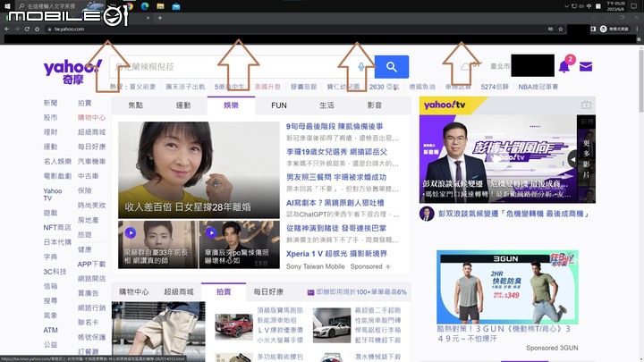The height and width of the screenshot is (362, 644).
Task: Open the APP下載 sidebar link
Action: click(x=91, y=264)
